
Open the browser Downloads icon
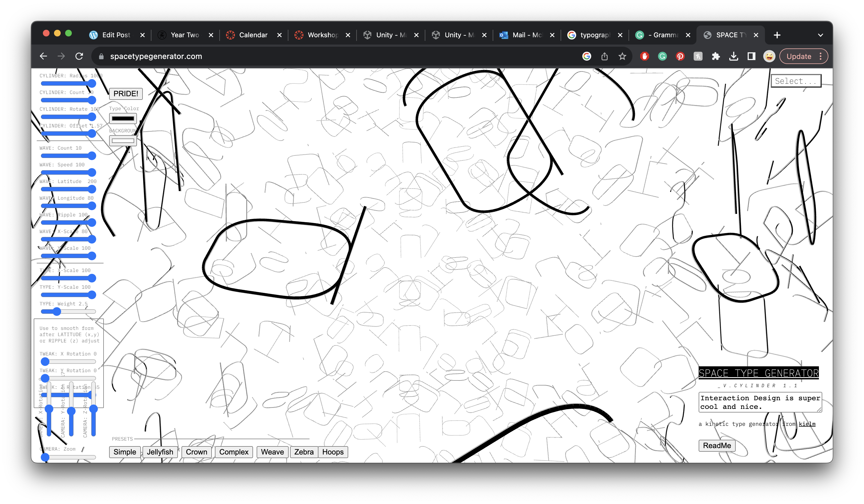point(733,56)
